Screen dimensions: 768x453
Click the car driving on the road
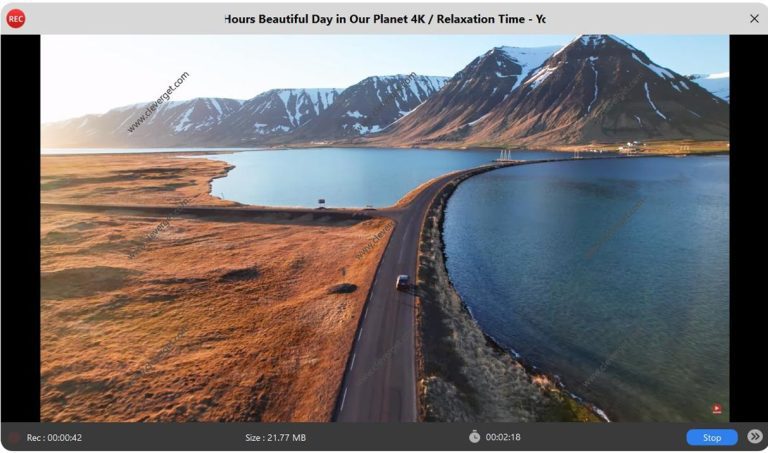(x=402, y=282)
